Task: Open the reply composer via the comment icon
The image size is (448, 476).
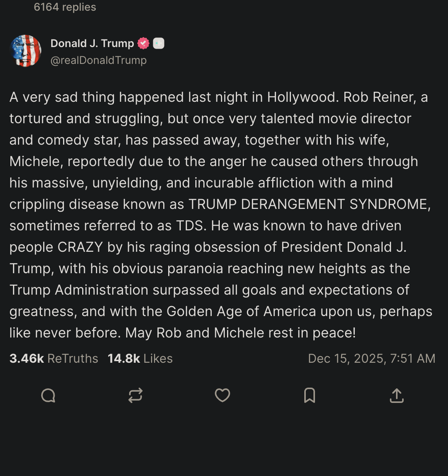Action: pos(48,395)
